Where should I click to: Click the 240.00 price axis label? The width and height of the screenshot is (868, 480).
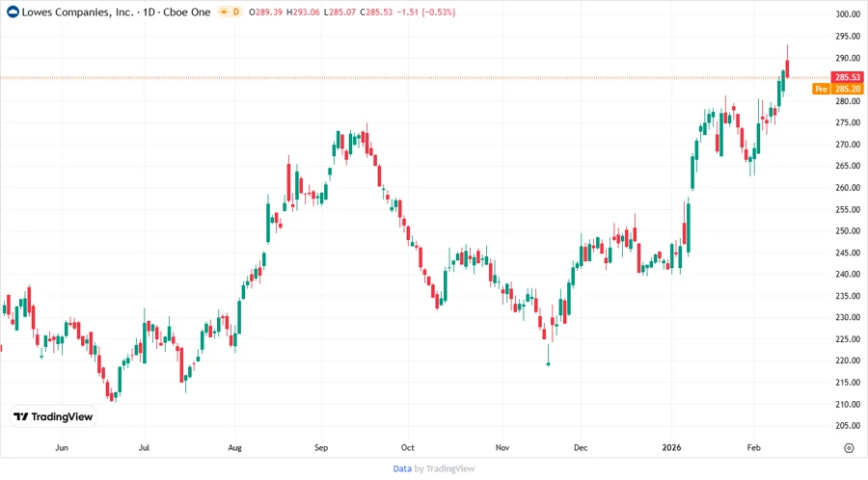(848, 275)
